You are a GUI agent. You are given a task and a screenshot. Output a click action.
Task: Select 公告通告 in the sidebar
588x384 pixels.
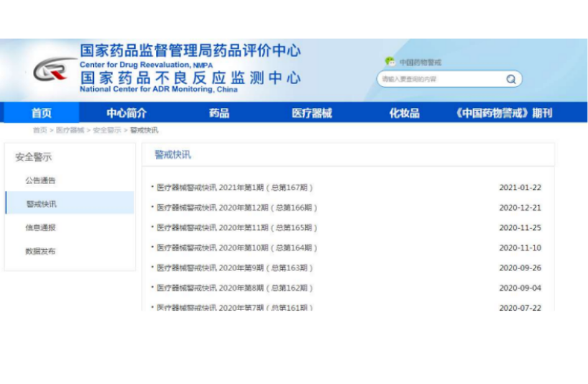(40, 181)
